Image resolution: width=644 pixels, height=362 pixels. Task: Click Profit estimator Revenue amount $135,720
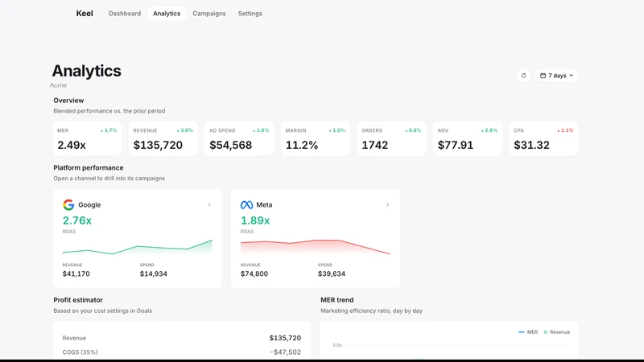286,338
